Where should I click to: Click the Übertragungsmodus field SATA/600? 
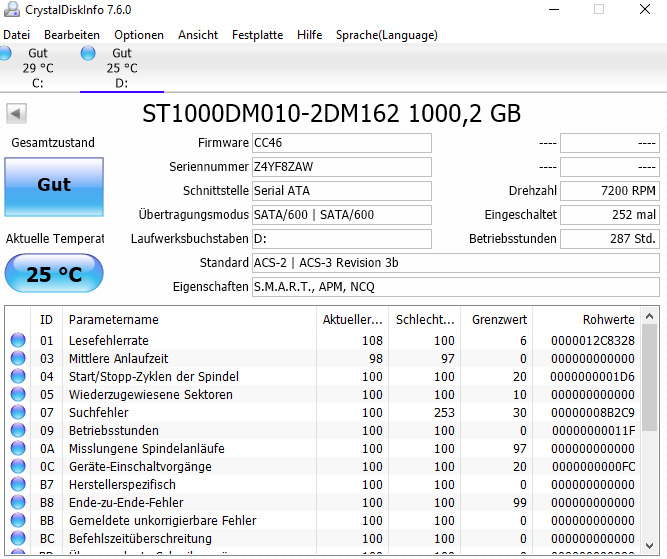pyautogui.click(x=342, y=215)
